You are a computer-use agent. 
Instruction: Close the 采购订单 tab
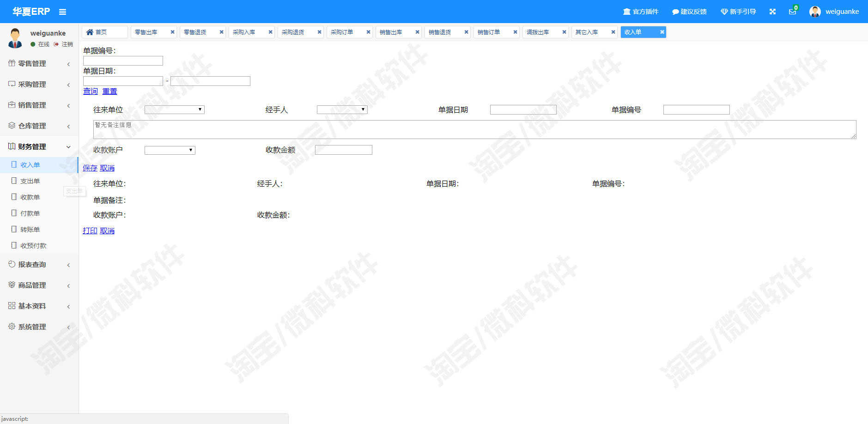point(368,32)
